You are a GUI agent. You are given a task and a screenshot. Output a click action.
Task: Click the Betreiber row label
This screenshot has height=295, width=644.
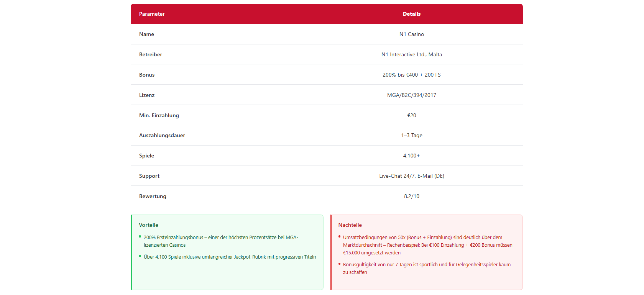point(151,54)
